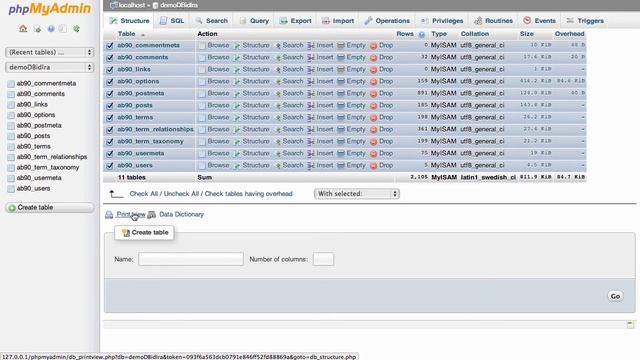This screenshot has height=360, width=640.
Task: Click Browse icon for ab90_commentmeta
Action: [202, 46]
